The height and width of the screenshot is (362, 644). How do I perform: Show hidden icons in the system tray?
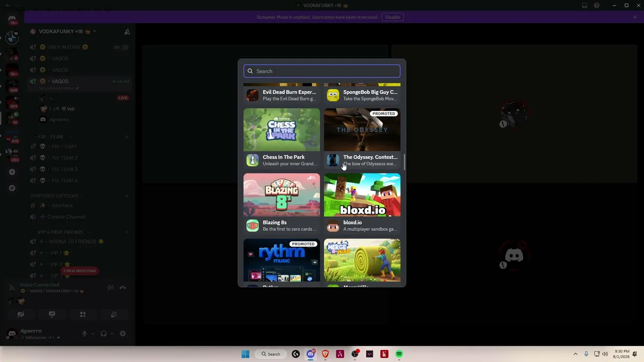[576, 354]
